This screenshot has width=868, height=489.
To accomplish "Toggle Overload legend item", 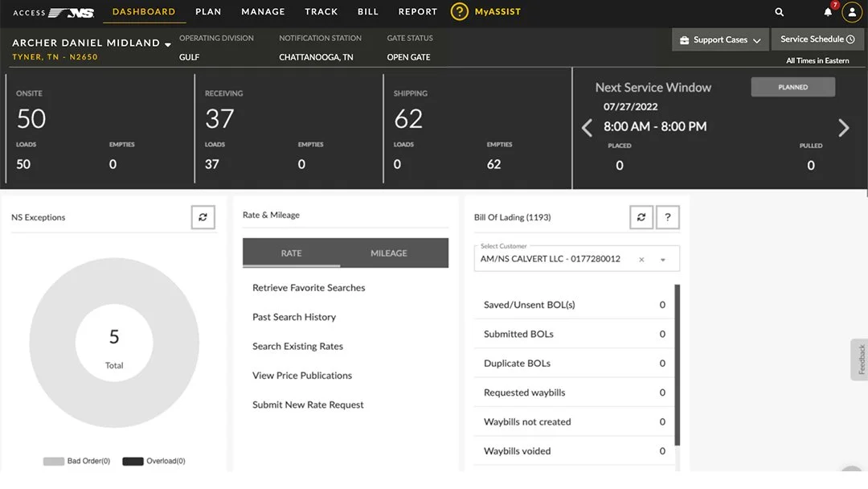I will point(154,461).
